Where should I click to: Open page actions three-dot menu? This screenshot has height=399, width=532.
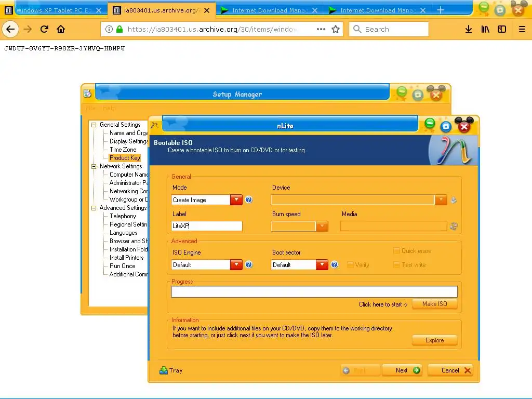(x=321, y=29)
